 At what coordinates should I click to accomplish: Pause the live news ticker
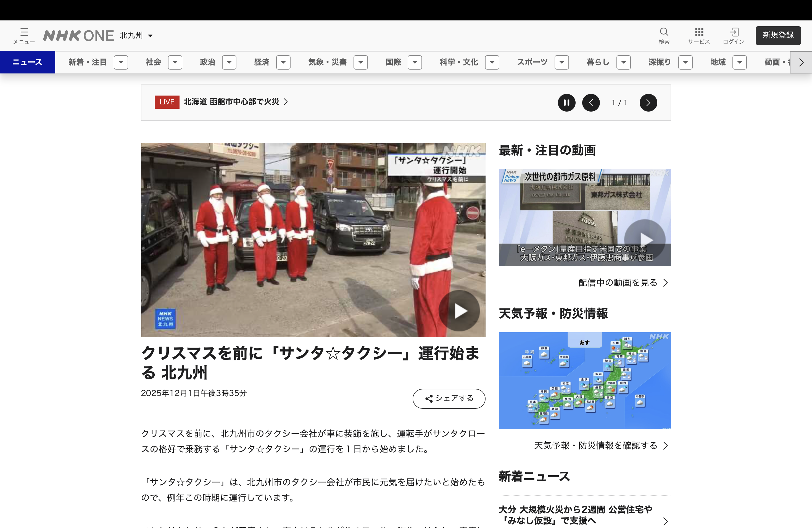(566, 103)
